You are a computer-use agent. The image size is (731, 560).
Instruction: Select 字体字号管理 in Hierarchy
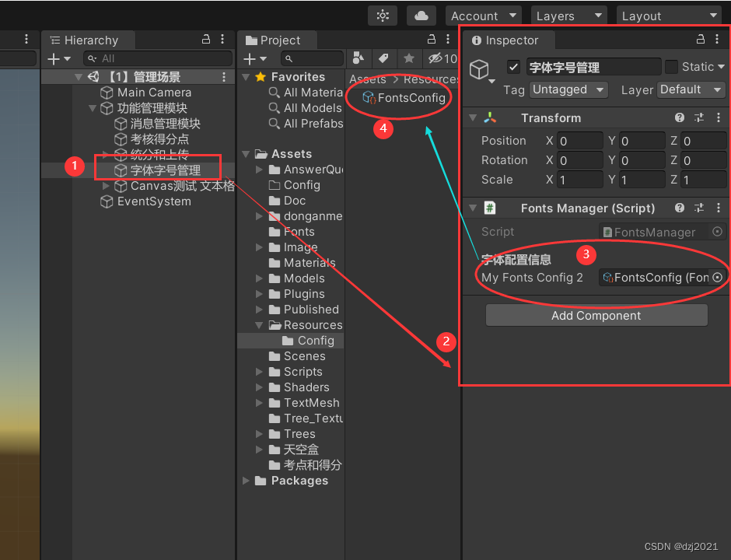tap(158, 170)
